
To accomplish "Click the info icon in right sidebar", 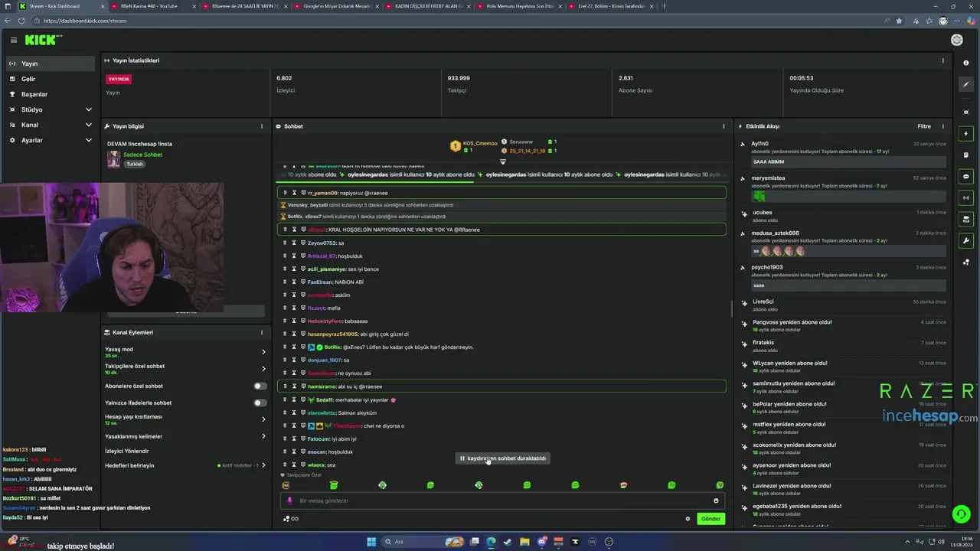I will [966, 63].
